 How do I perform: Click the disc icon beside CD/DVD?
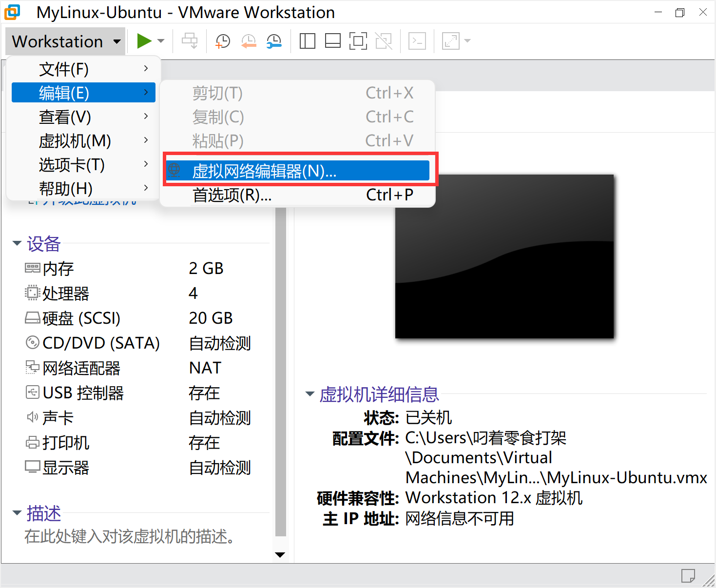(33, 343)
